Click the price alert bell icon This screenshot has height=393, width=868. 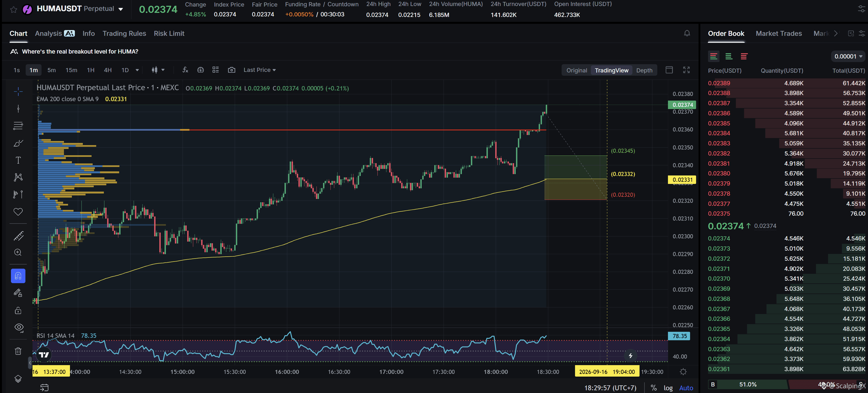tap(687, 33)
